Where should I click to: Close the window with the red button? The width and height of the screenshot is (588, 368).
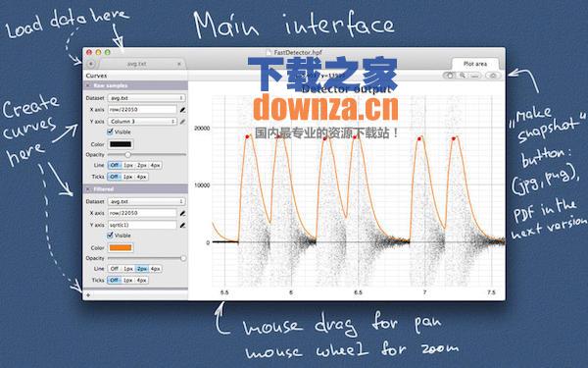(x=89, y=52)
